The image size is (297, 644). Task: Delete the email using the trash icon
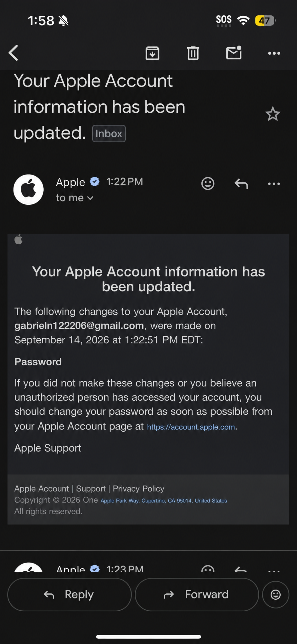pyautogui.click(x=193, y=53)
